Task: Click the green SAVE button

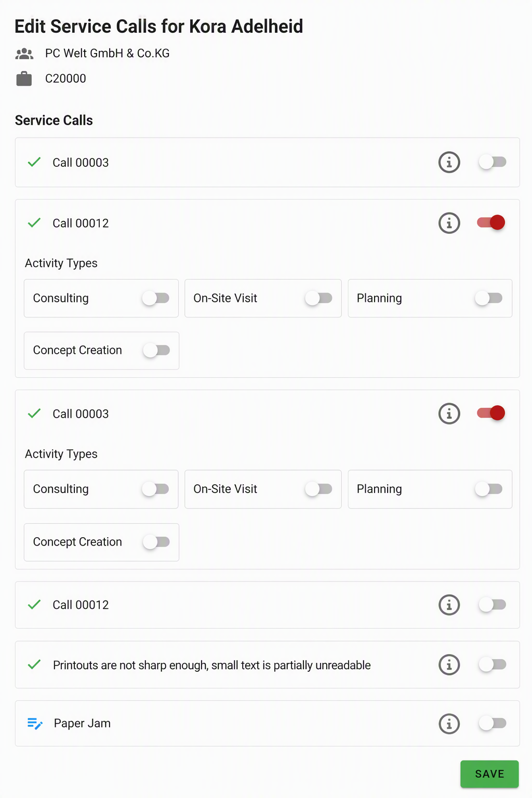Action: [489, 774]
